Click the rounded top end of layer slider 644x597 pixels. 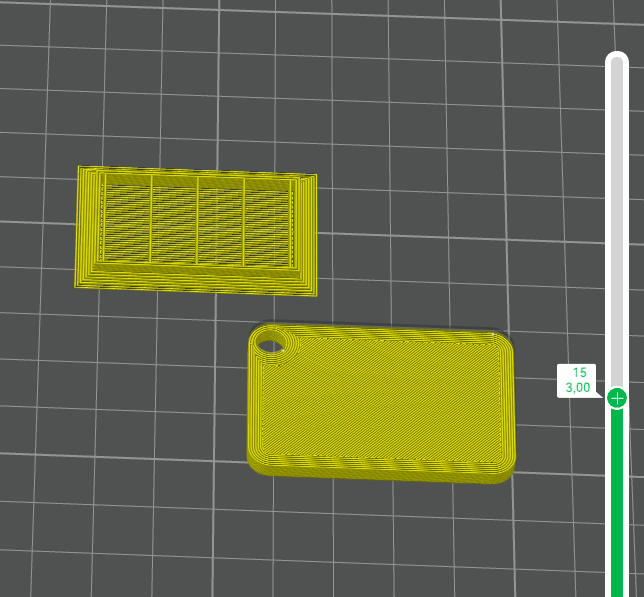point(617,58)
